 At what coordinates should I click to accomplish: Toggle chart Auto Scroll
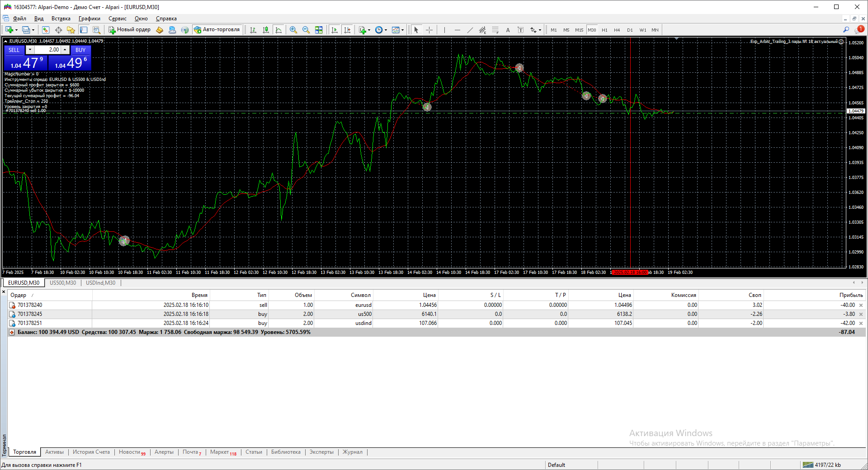335,30
